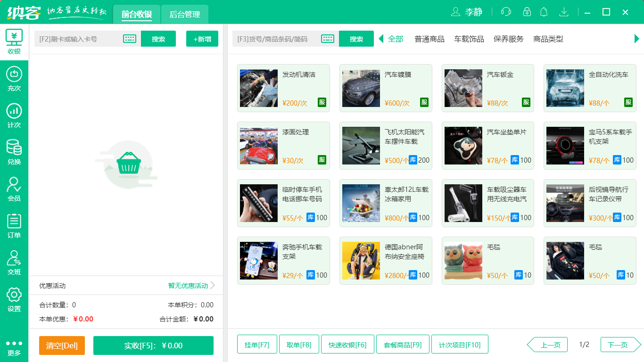The image size is (644, 362).
Task: Switch to the 后台管理 tab
Action: [184, 14]
